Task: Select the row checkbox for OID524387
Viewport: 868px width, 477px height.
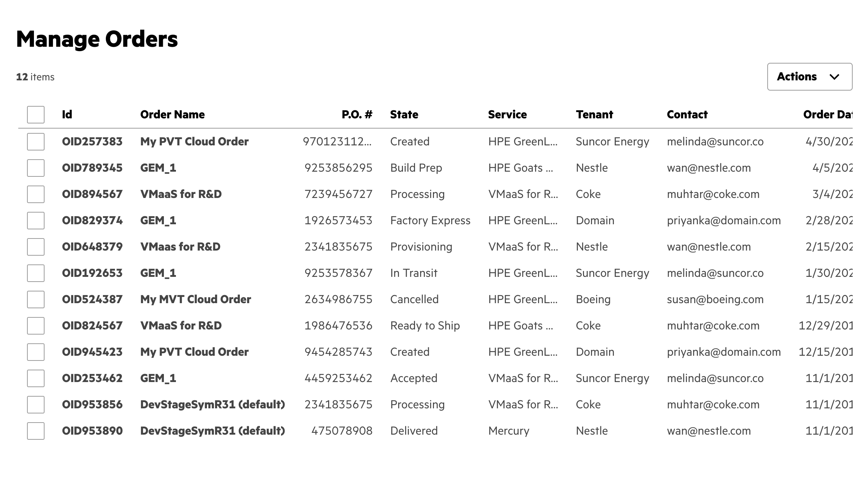Action: 36,299
